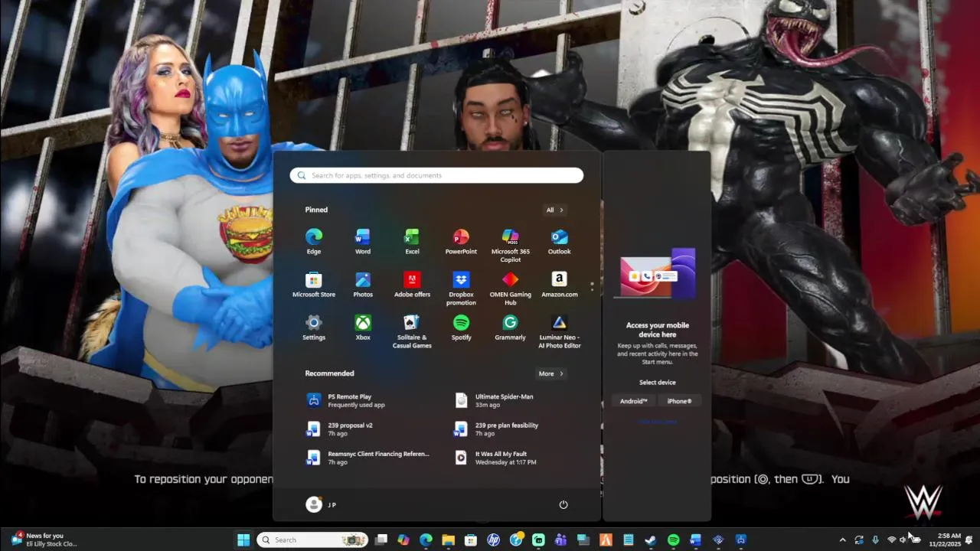980x551 pixels.
Task: Show hidden system tray icons
Action: pyautogui.click(x=843, y=540)
